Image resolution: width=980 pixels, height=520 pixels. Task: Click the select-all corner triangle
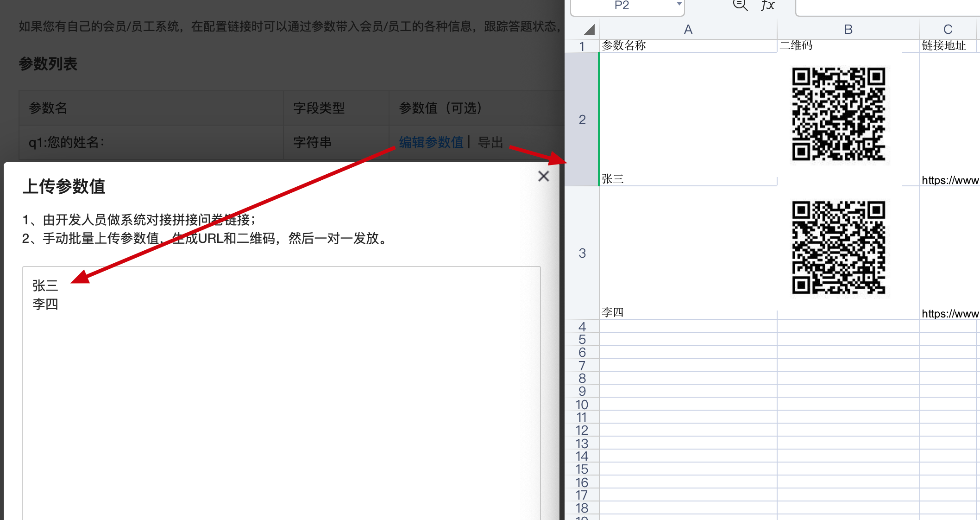coord(589,30)
